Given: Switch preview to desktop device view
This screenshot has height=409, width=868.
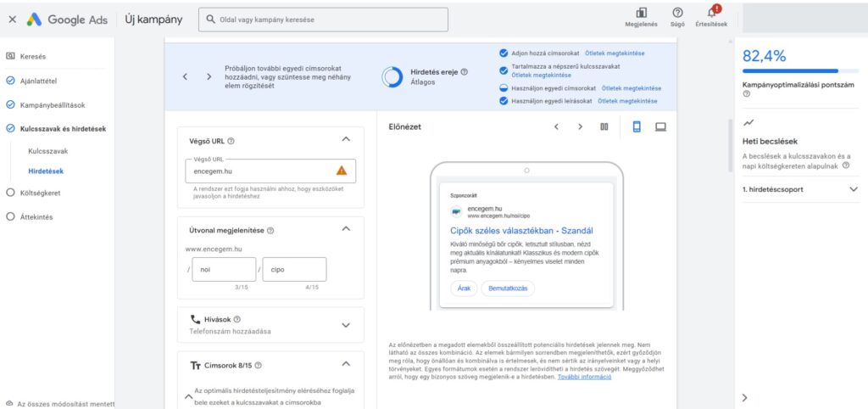Looking at the screenshot, I should tap(660, 126).
